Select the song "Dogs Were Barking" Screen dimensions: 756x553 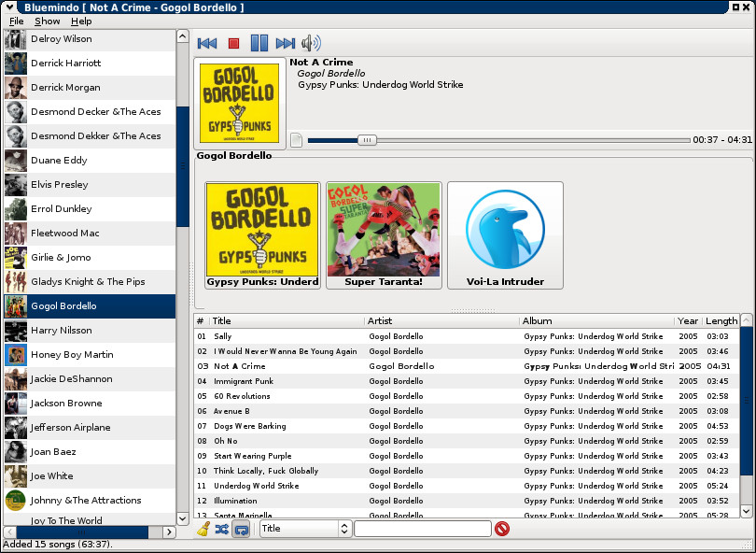pyautogui.click(x=467, y=426)
